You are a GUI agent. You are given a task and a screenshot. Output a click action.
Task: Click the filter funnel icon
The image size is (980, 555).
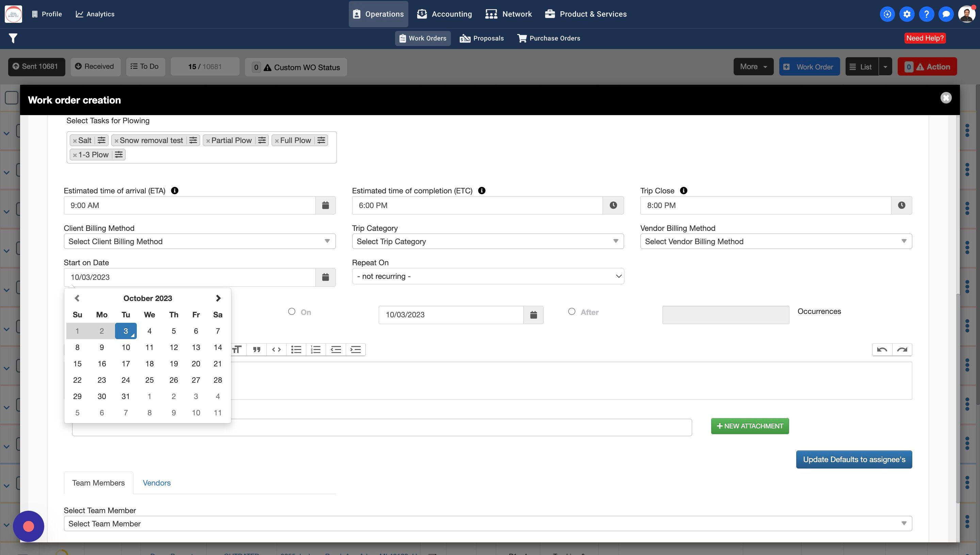[x=13, y=38]
